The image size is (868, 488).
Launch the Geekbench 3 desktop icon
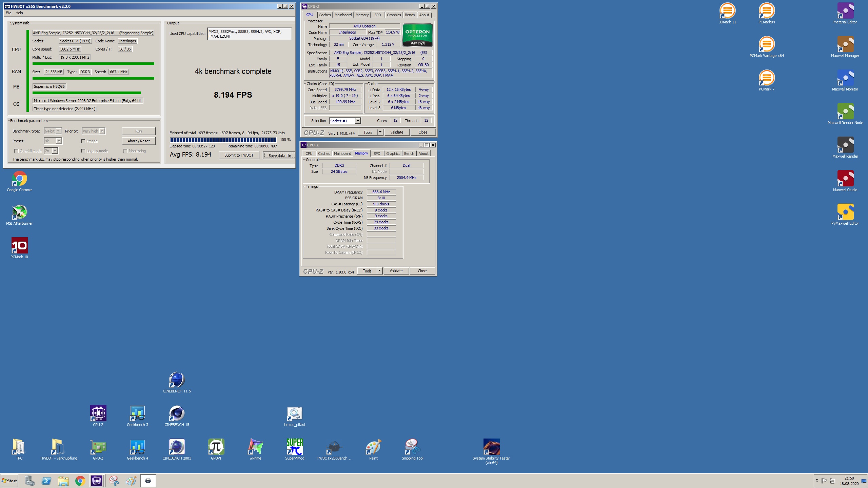point(137,416)
